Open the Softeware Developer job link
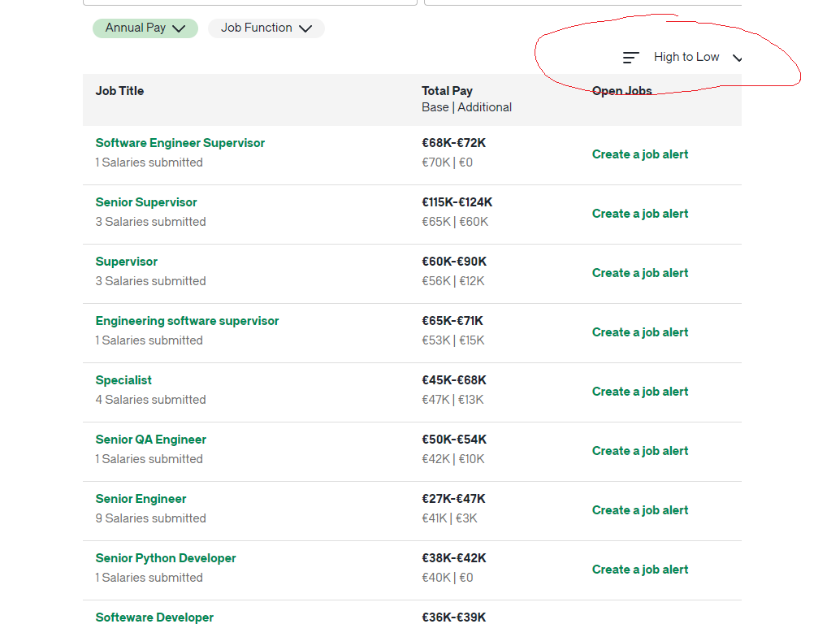The height and width of the screenshot is (624, 840). click(154, 617)
